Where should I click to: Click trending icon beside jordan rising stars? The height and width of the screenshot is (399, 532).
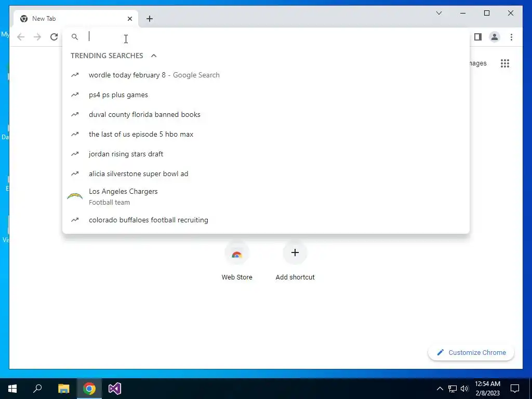pos(75,154)
